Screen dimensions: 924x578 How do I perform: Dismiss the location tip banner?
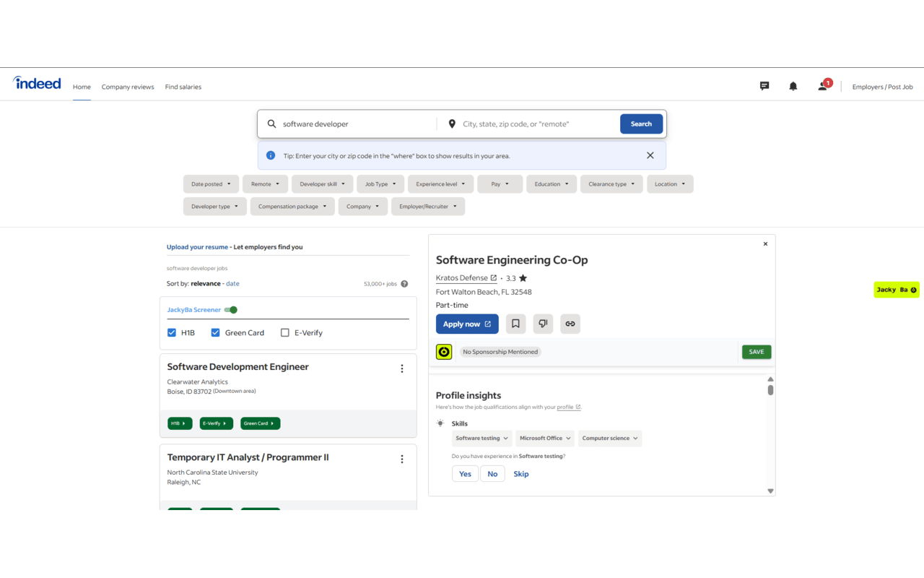[650, 155]
